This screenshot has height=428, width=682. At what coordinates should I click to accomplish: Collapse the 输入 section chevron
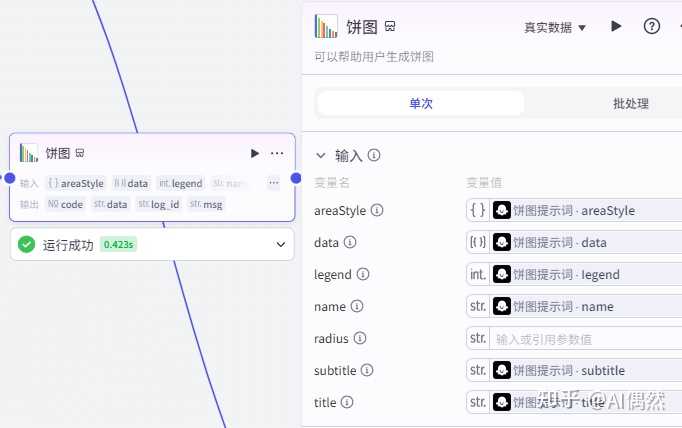click(x=321, y=155)
